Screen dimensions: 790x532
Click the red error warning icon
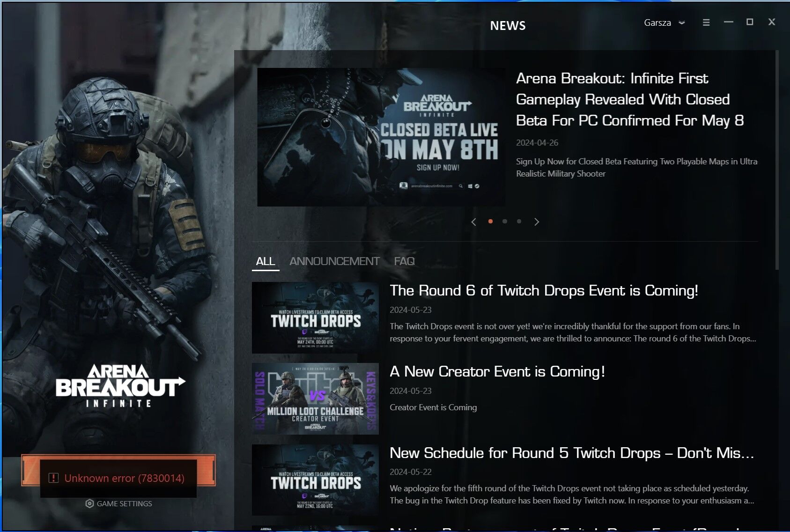(x=53, y=478)
